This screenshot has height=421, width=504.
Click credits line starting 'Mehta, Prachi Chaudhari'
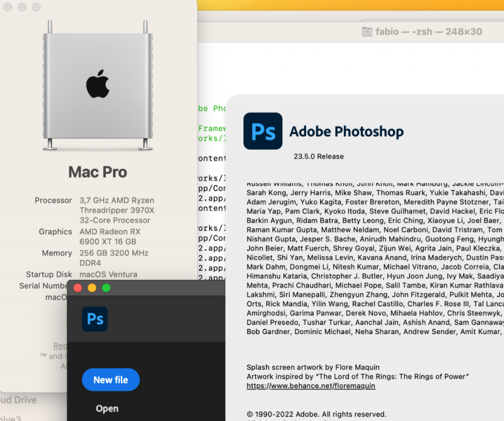[375, 286]
